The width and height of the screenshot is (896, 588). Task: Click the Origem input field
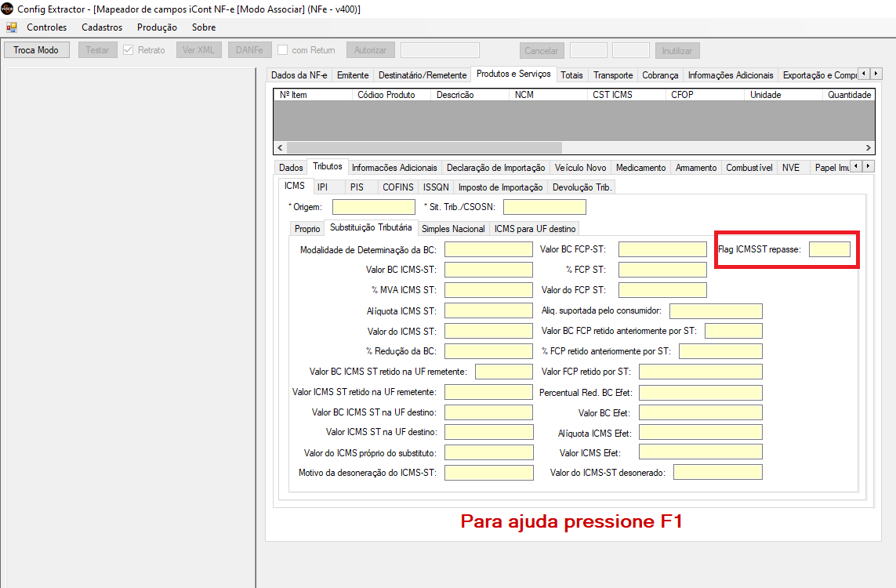click(374, 207)
